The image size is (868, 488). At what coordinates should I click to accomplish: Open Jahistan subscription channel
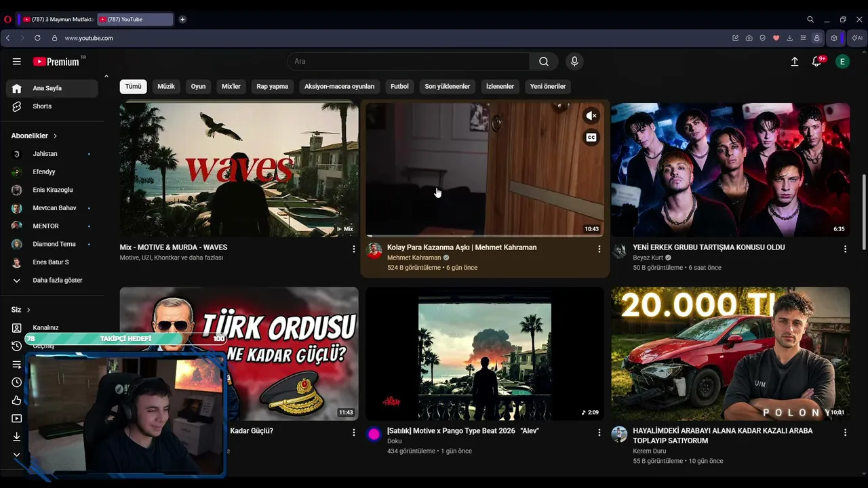52,154
